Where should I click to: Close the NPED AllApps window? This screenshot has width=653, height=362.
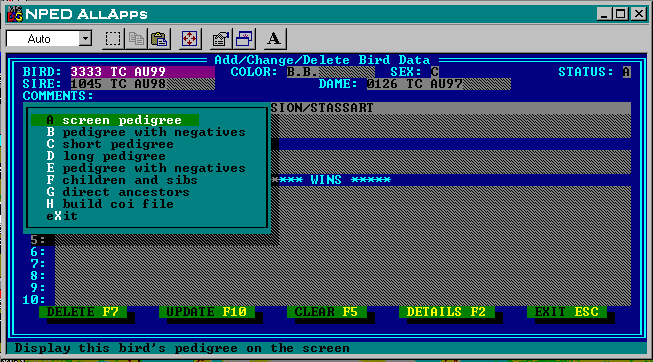[x=638, y=14]
